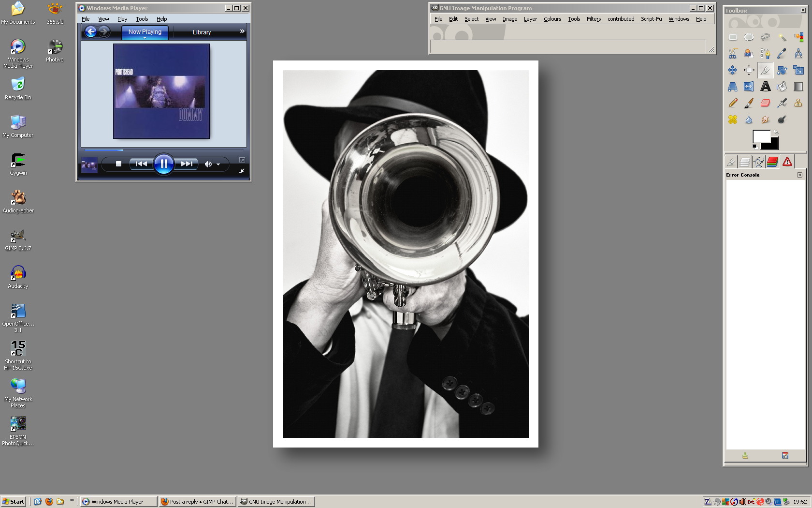Select the Bucket Fill tool
This screenshot has width=812, height=508.
[782, 87]
